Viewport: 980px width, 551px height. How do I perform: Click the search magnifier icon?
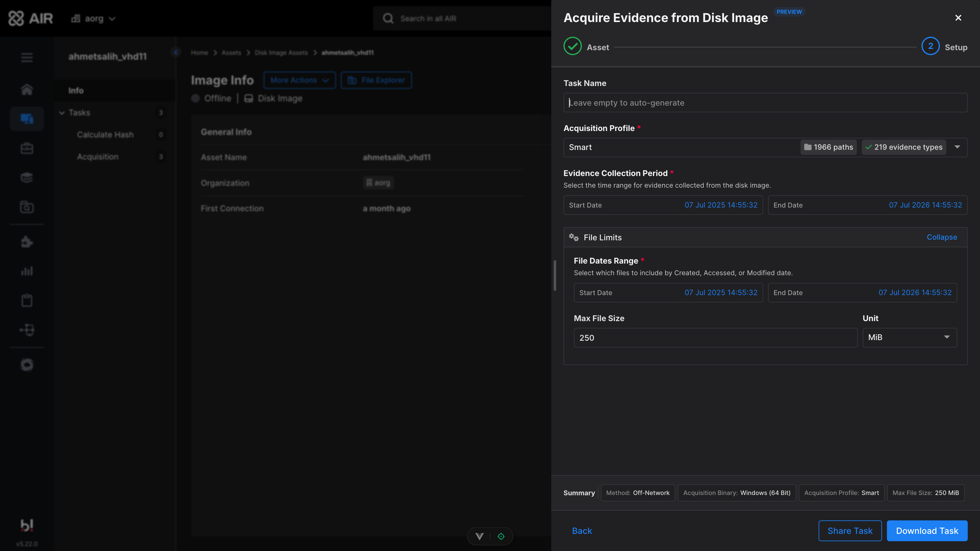pyautogui.click(x=388, y=18)
